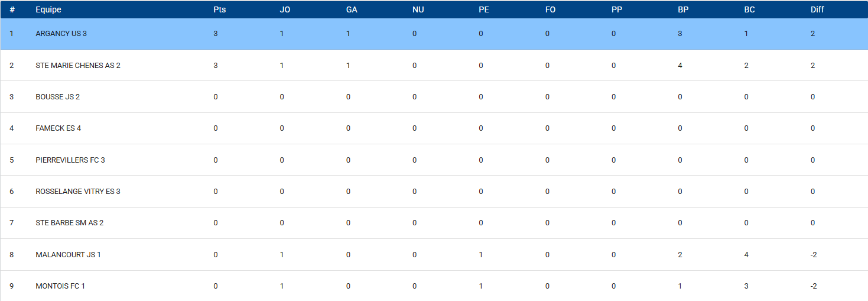Click the ARGANCY US 3 team name
Screen dimensions: 868x301
61,34
